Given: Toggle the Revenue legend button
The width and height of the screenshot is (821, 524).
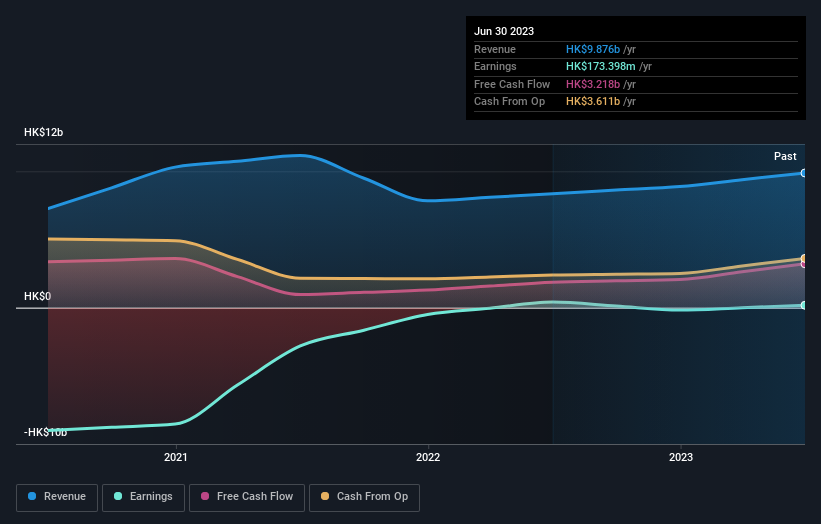Looking at the screenshot, I should click(x=57, y=497).
